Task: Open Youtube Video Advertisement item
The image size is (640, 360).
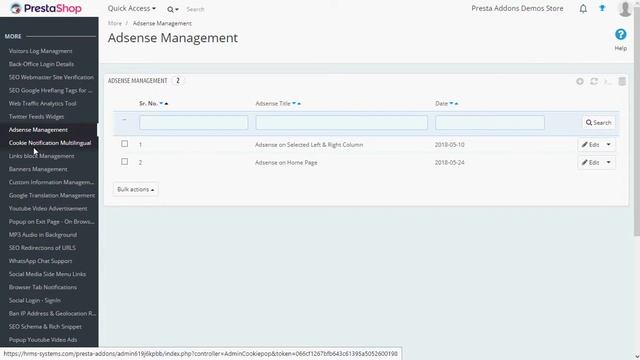Action: (x=48, y=209)
